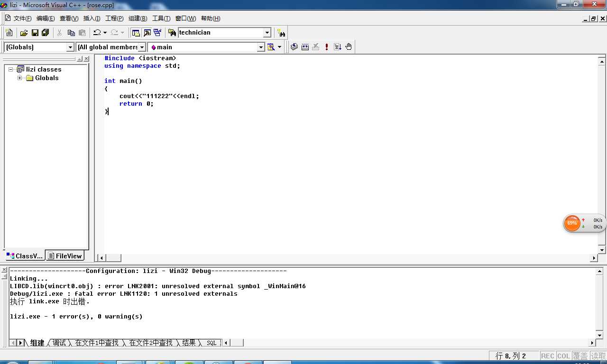Insert a breakpoint with the hand icon

(x=349, y=47)
